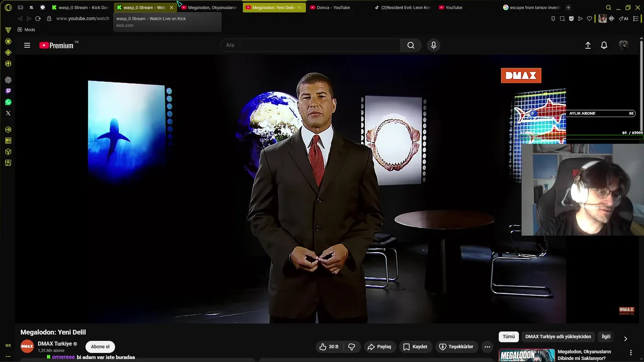
Task: Click the Ara search input field
Action: click(310, 45)
